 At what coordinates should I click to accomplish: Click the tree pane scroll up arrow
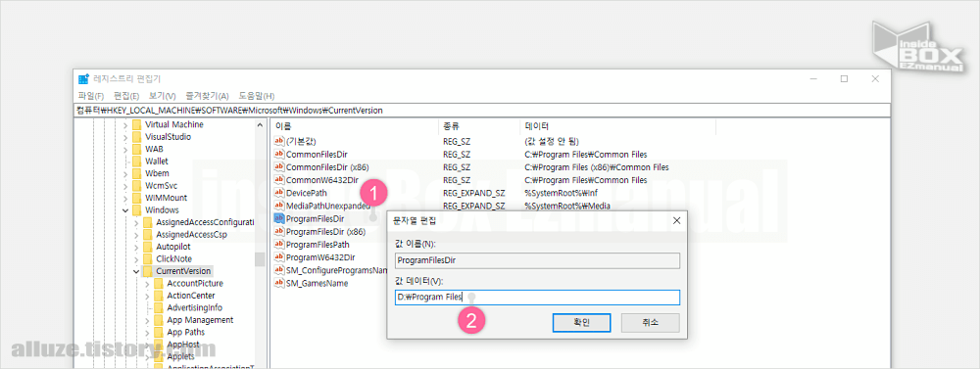[x=260, y=125]
